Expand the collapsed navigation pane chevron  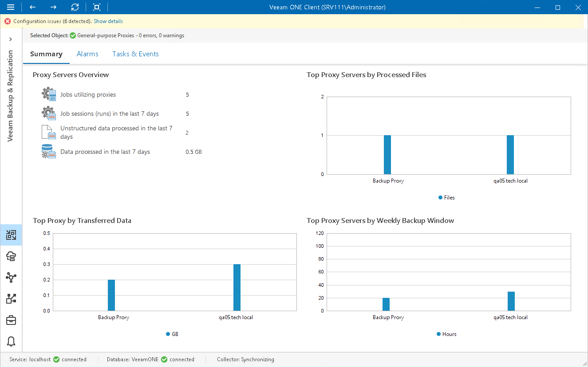tap(11, 39)
